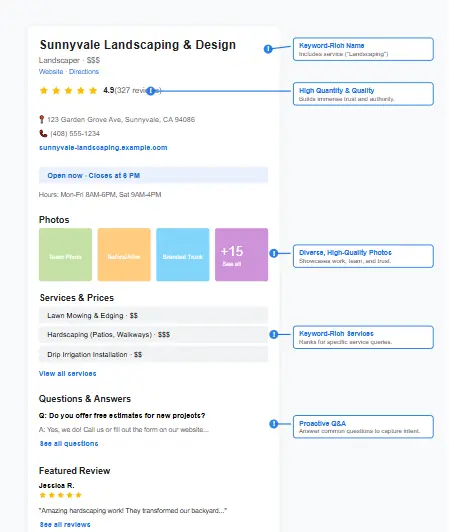Click the free estimates question text
Screen dimensions: 449x532
click(122, 416)
